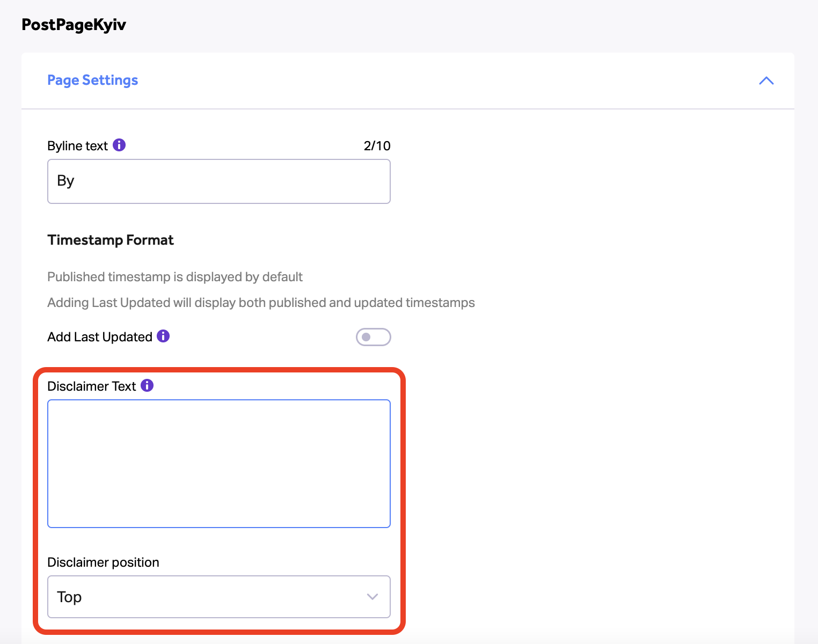Click the Disclaimer position label
This screenshot has height=644, width=818.
(104, 562)
